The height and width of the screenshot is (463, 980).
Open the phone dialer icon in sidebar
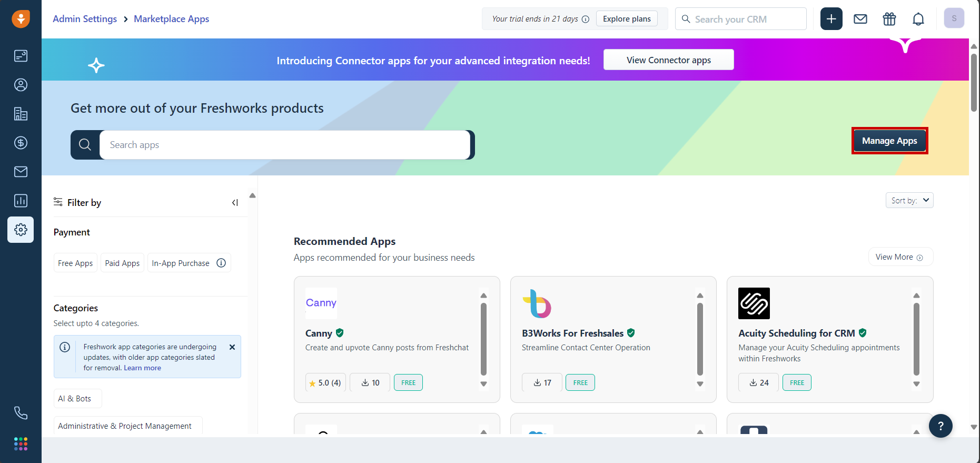click(x=21, y=413)
